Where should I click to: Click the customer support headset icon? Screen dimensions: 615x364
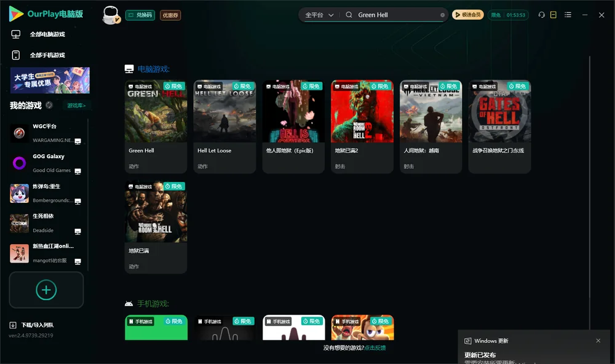pos(542,15)
